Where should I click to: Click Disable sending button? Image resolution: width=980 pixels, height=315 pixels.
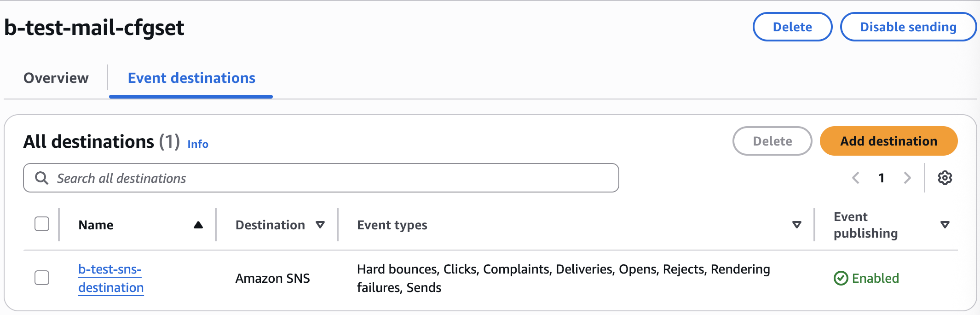(908, 27)
